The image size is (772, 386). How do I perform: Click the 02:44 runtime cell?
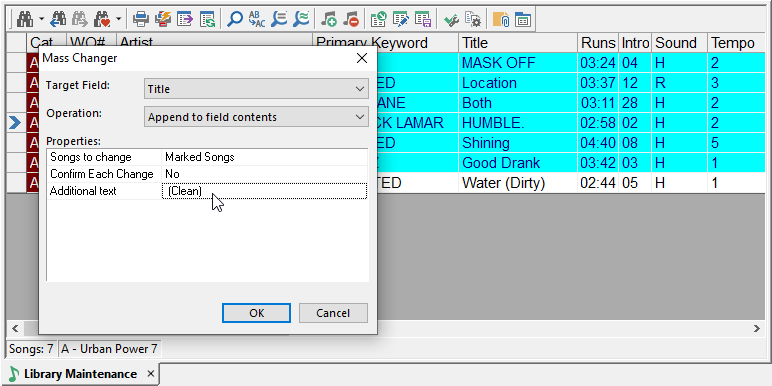598,183
